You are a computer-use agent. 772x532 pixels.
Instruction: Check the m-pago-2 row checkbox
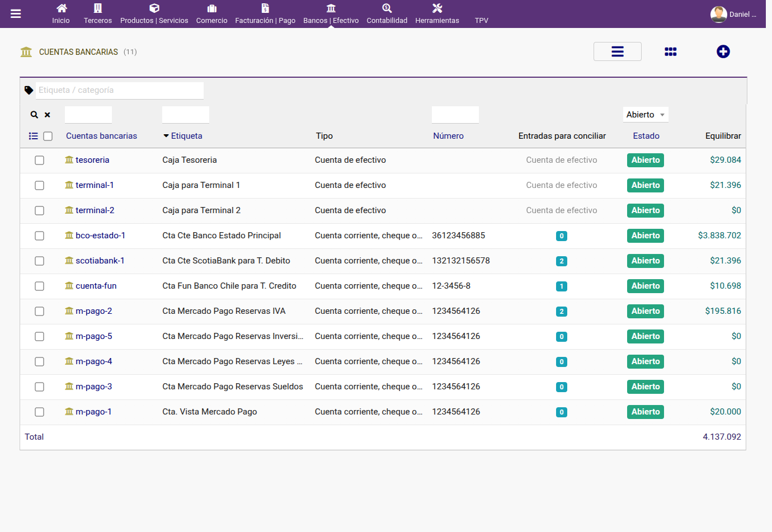pos(39,312)
